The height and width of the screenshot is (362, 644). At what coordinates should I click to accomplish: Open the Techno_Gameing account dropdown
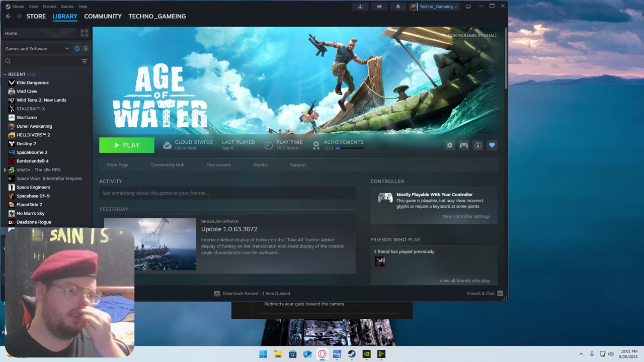pyautogui.click(x=434, y=7)
